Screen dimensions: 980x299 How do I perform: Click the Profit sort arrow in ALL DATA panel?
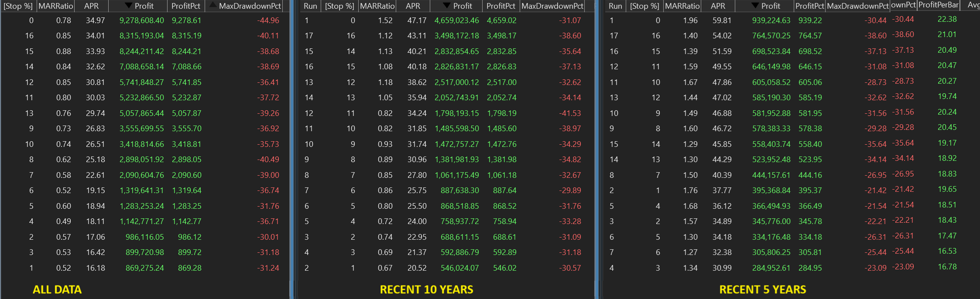[x=128, y=6]
